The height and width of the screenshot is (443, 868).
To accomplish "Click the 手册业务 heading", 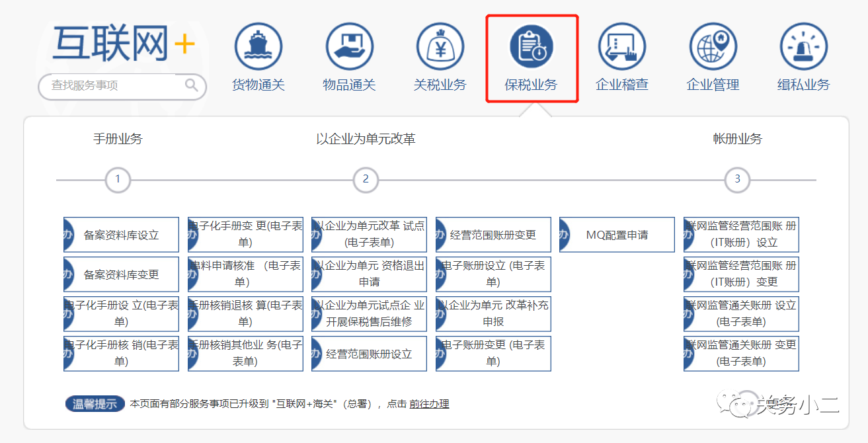I will [118, 139].
